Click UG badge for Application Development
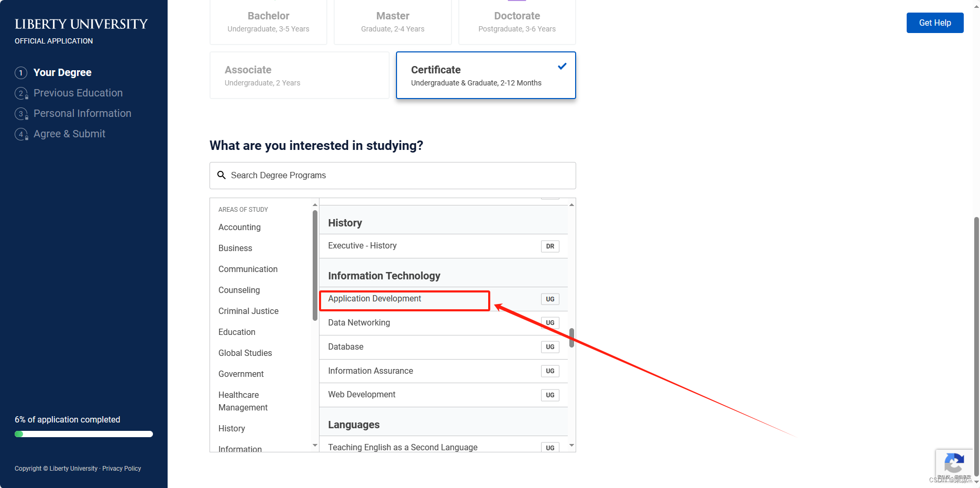The height and width of the screenshot is (488, 980). [550, 299]
